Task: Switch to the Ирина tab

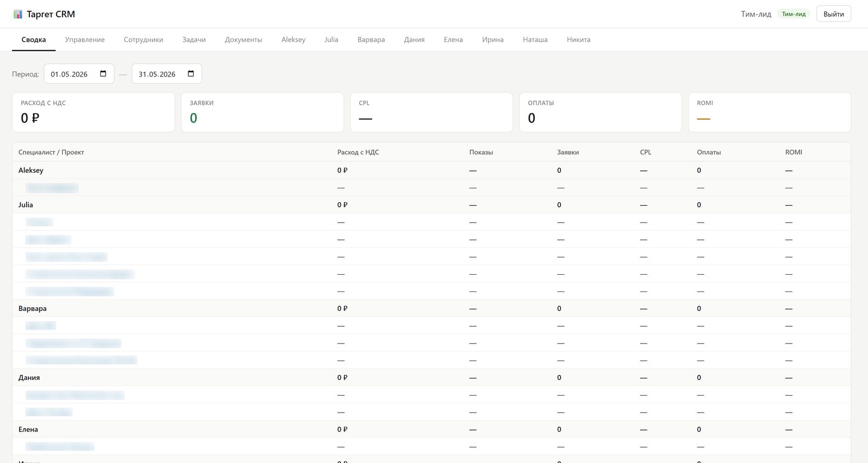Action: coord(493,40)
